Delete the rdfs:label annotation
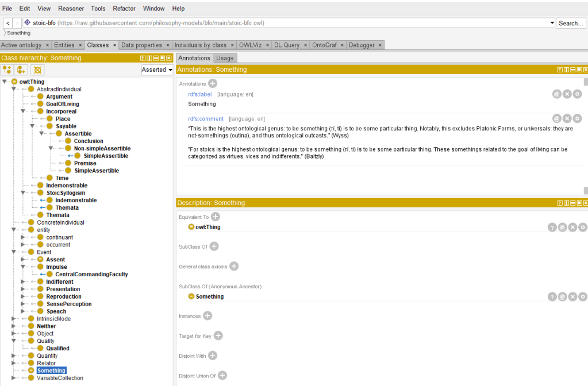Viewport: 588px width, 386px height. click(567, 94)
